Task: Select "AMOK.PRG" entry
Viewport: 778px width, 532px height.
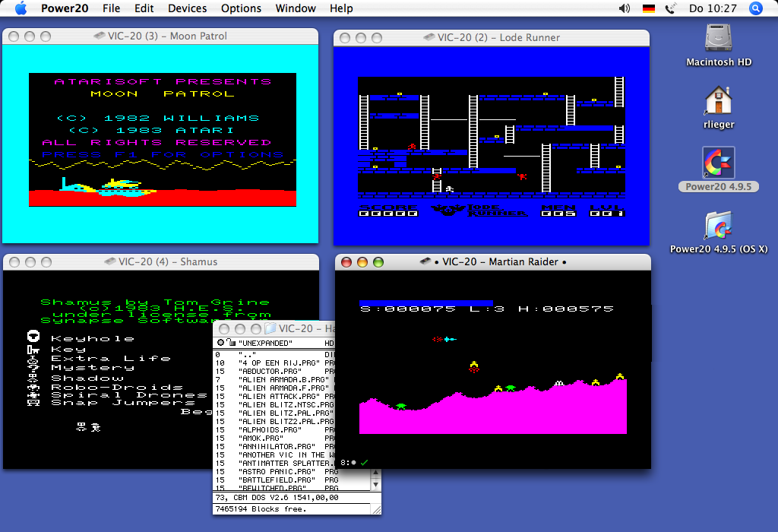Action: coord(274,439)
